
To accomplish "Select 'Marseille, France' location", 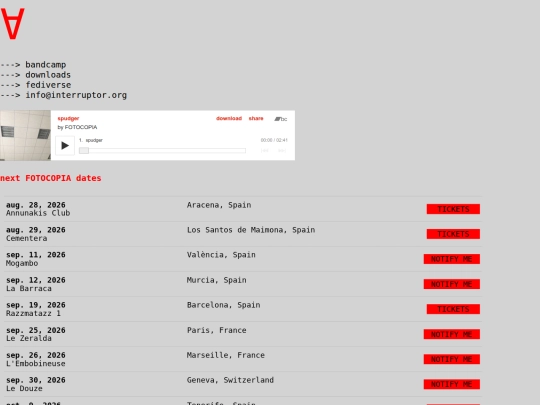I will tap(226, 355).
